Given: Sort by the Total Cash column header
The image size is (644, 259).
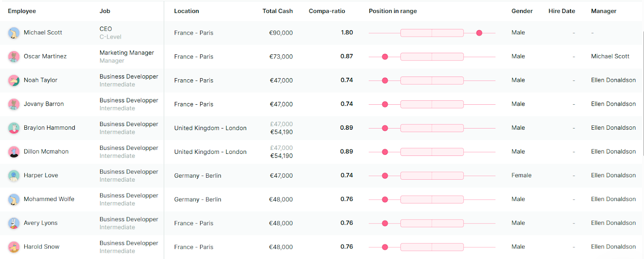Looking at the screenshot, I should (x=277, y=11).
